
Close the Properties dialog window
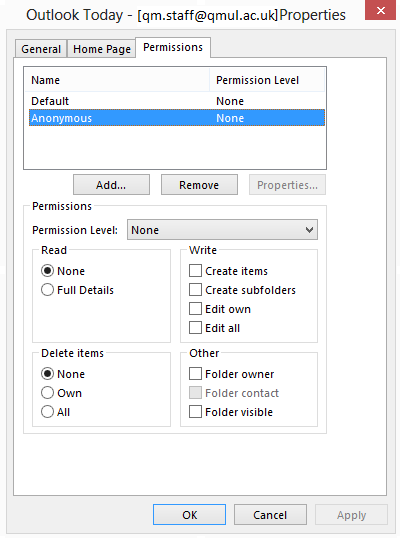(x=380, y=10)
